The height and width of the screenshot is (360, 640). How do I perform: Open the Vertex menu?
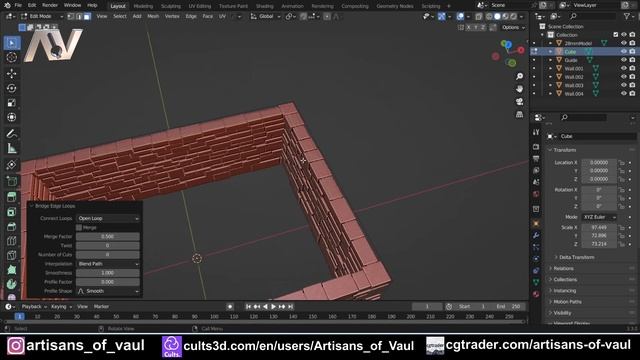pos(172,16)
